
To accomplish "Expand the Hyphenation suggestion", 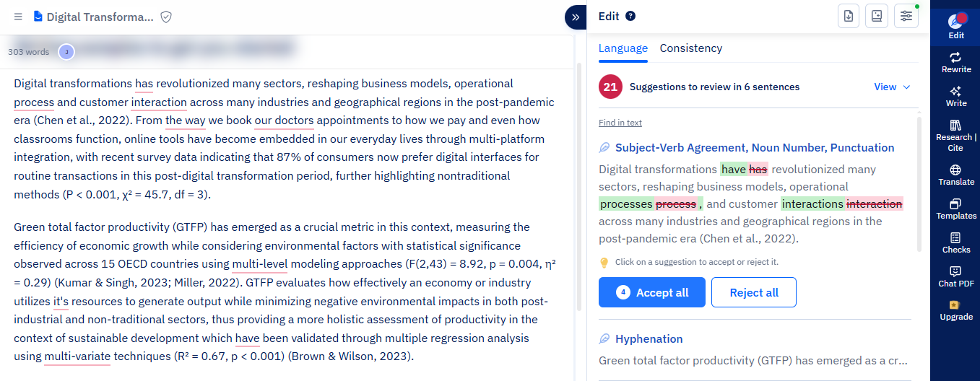I will (x=649, y=339).
